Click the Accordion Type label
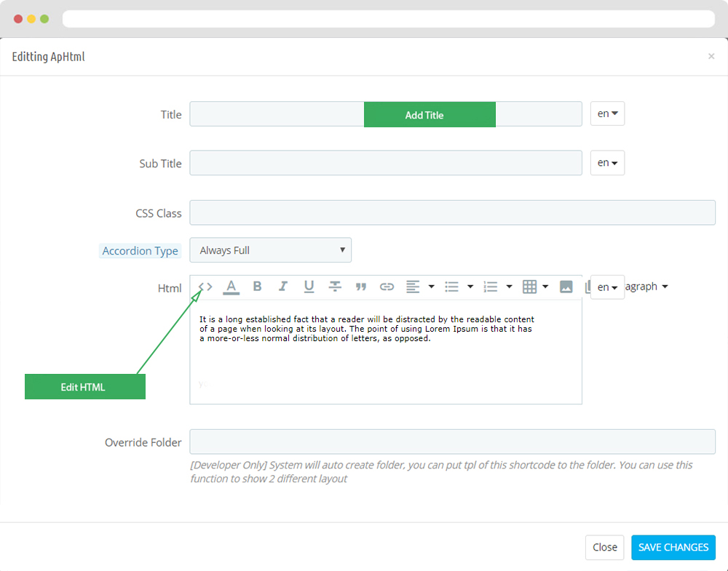 [x=141, y=251]
